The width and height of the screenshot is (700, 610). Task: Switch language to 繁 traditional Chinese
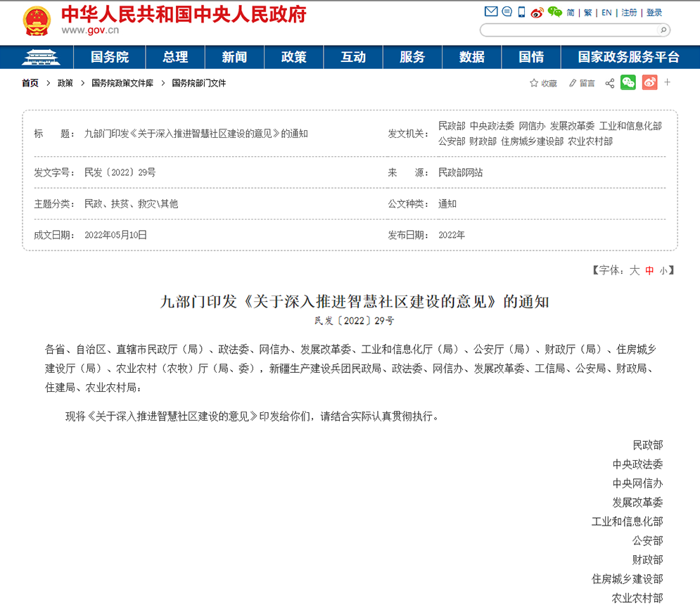point(589,12)
